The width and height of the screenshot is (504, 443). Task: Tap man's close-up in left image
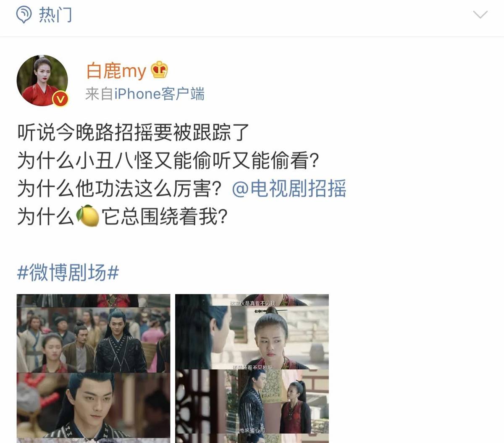[93, 405]
